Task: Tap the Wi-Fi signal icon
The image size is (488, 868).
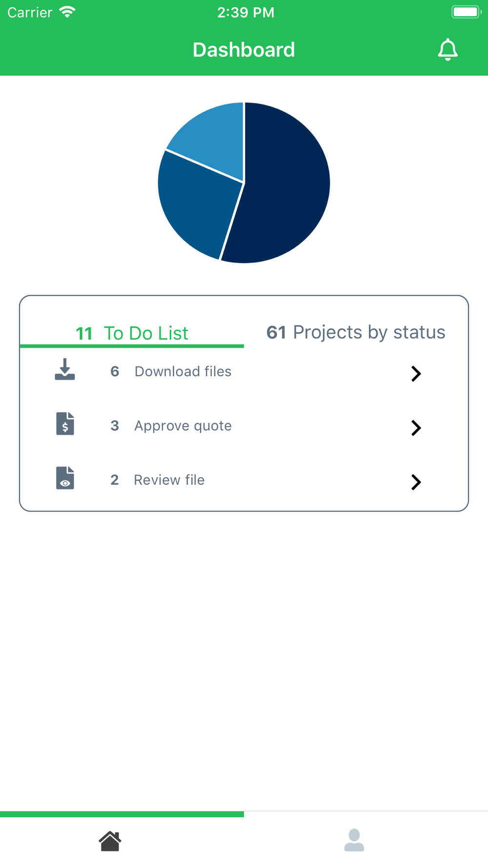Action: 67,12
